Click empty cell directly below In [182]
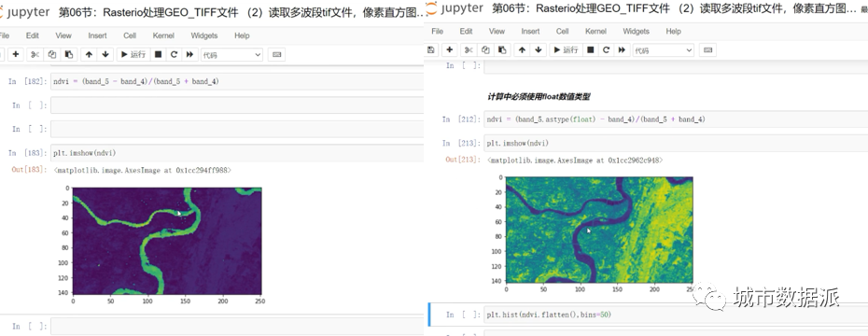This screenshot has width=868, height=336. pyautogui.click(x=237, y=105)
